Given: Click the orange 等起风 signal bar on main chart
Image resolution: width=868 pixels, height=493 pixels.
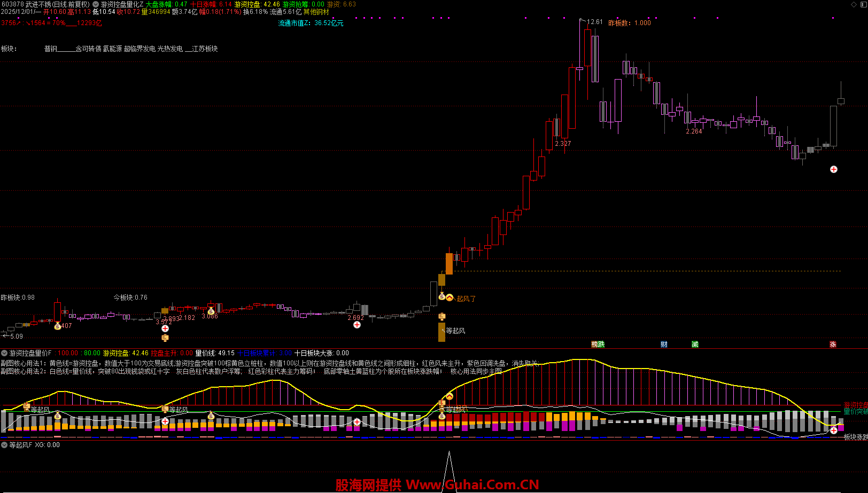Looking at the screenshot, I should point(441,332).
